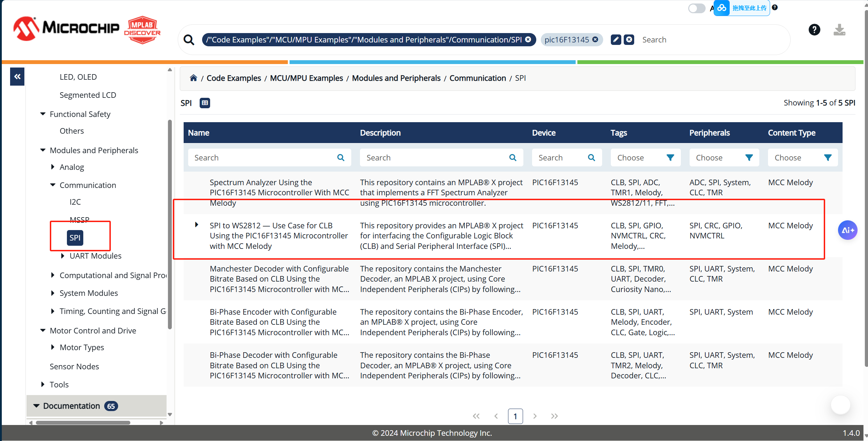The width and height of the screenshot is (868, 441).
Task: Collapse the Functional Safety tree node
Action: [x=43, y=114]
